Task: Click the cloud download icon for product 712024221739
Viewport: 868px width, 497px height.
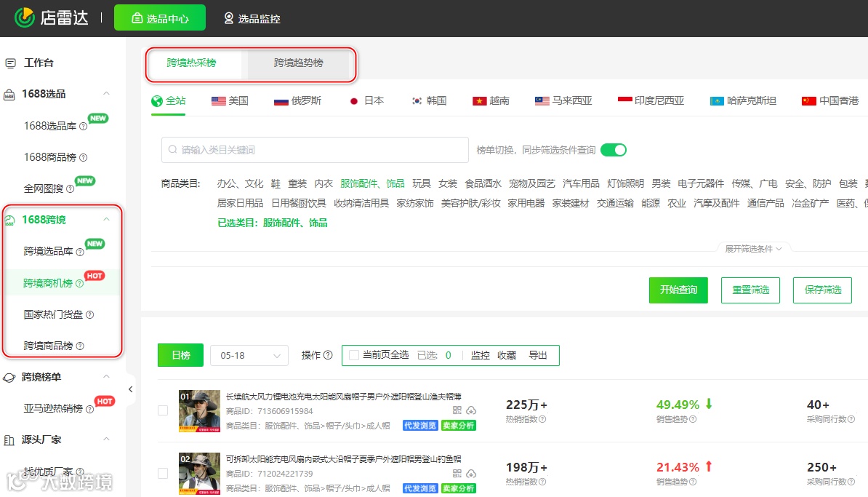Action: pos(471,473)
